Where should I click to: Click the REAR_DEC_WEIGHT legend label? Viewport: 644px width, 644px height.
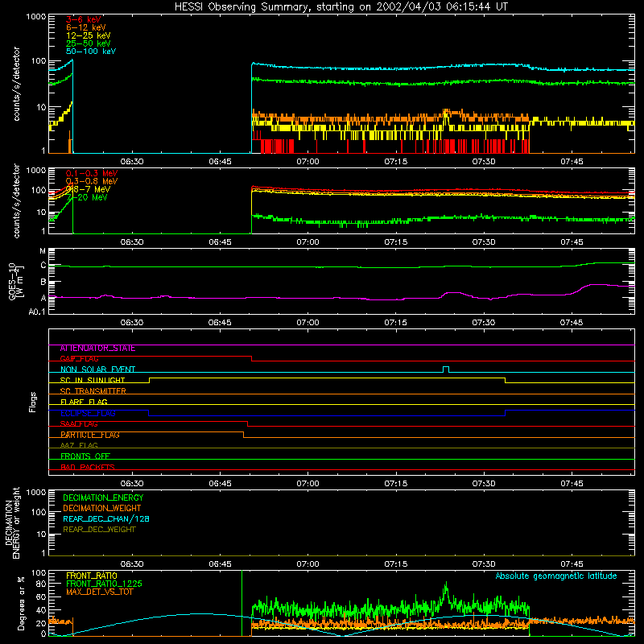click(x=99, y=530)
